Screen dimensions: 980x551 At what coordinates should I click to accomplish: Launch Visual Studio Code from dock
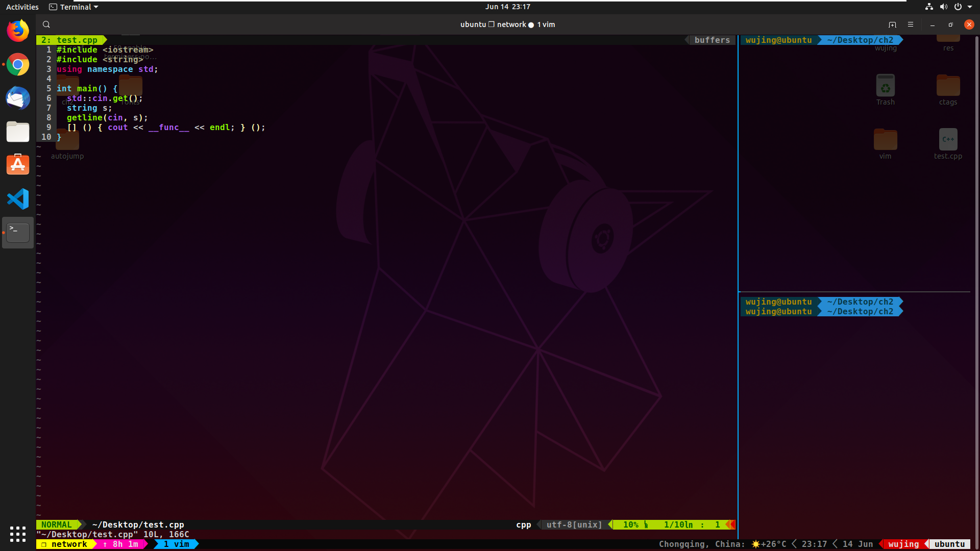tap(18, 199)
